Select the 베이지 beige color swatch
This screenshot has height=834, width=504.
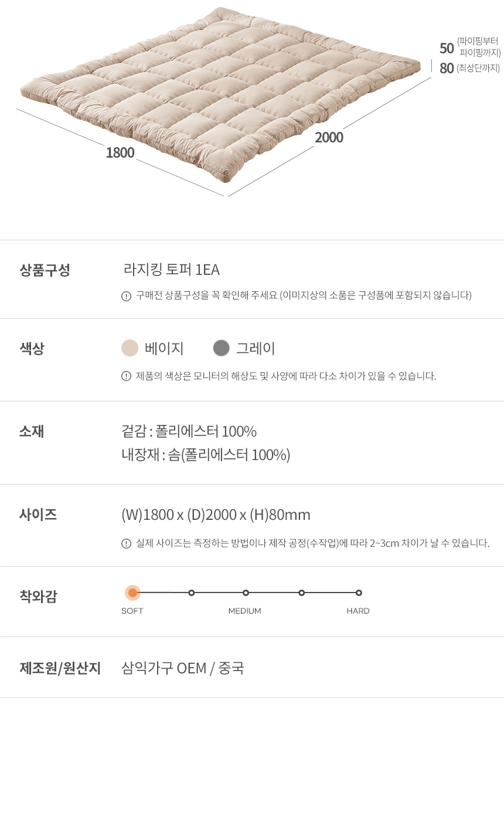tap(130, 348)
